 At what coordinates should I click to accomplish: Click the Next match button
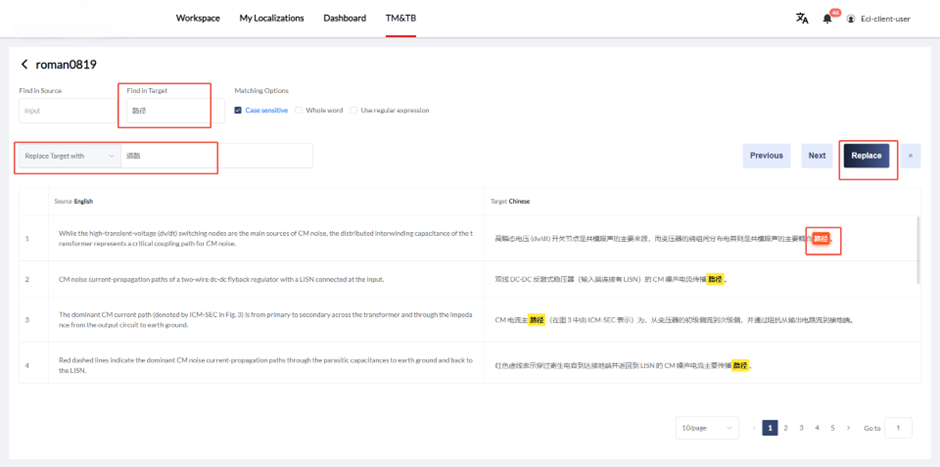817,155
